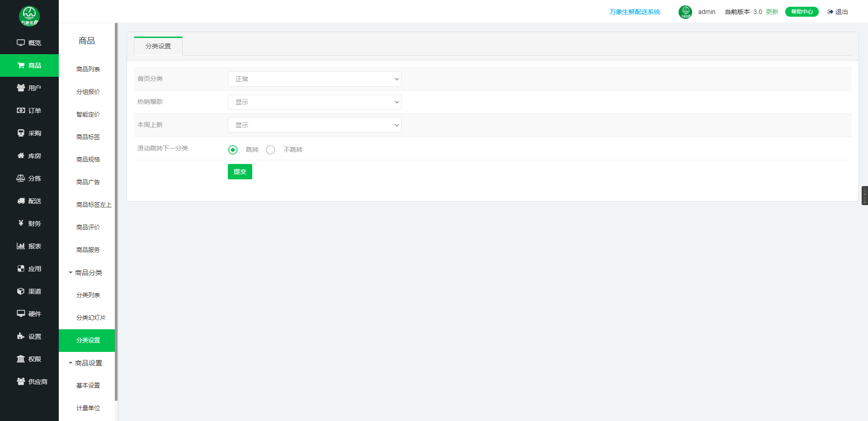Open the 商品评价 submenu item
The height and width of the screenshot is (421, 868).
(88, 227)
